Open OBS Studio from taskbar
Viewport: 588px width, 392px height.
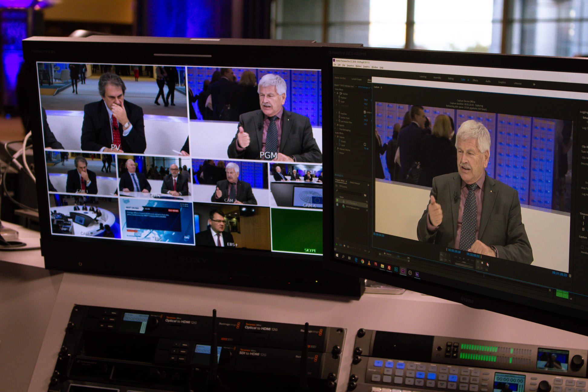(410, 273)
